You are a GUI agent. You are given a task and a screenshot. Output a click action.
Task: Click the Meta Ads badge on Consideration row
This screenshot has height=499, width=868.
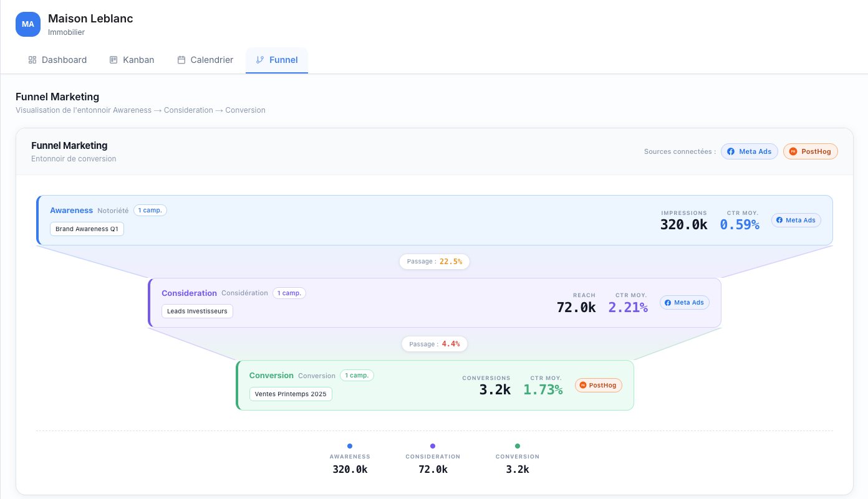coord(685,302)
